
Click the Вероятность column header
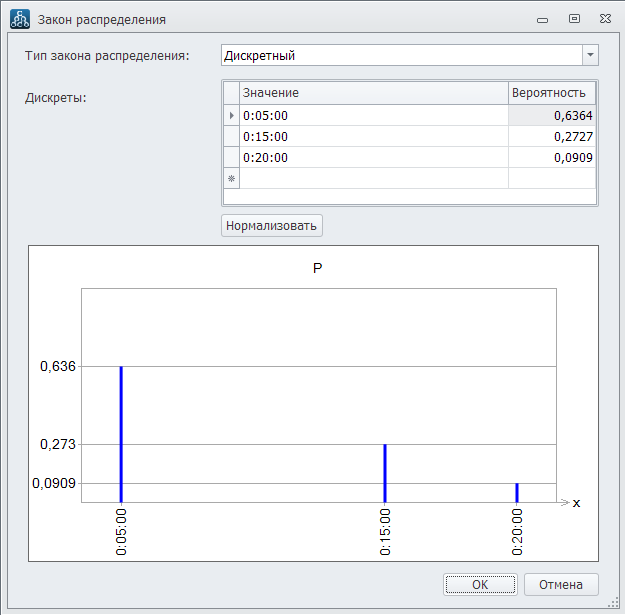(x=551, y=93)
